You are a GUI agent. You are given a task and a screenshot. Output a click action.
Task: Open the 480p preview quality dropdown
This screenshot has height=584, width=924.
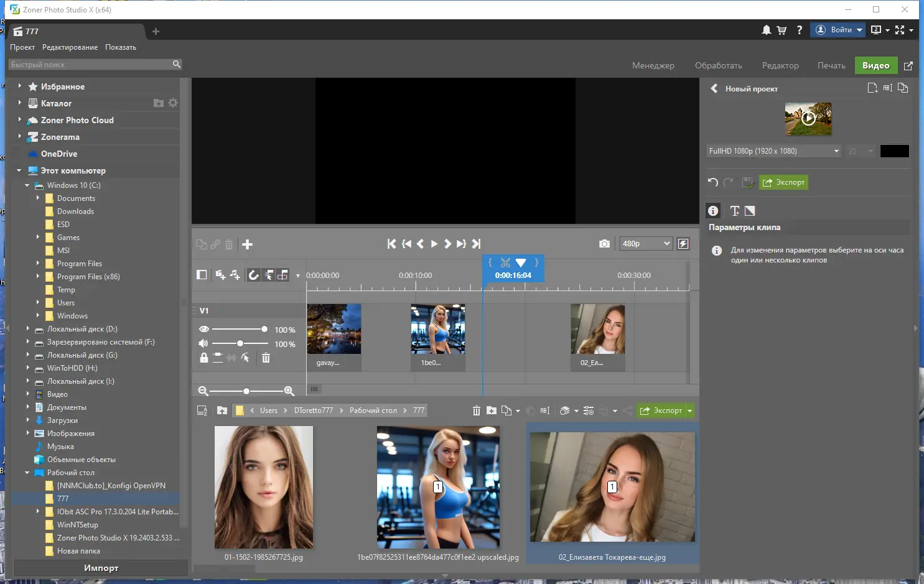coord(646,244)
